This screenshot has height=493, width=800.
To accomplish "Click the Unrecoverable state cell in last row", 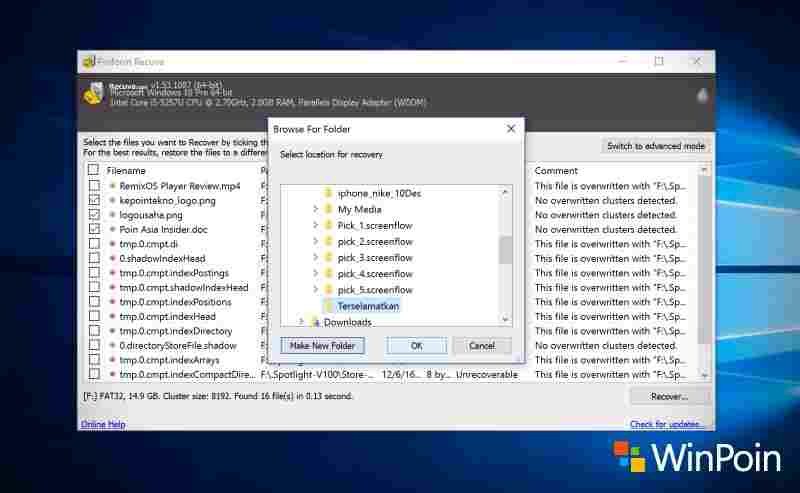I will coord(487,375).
